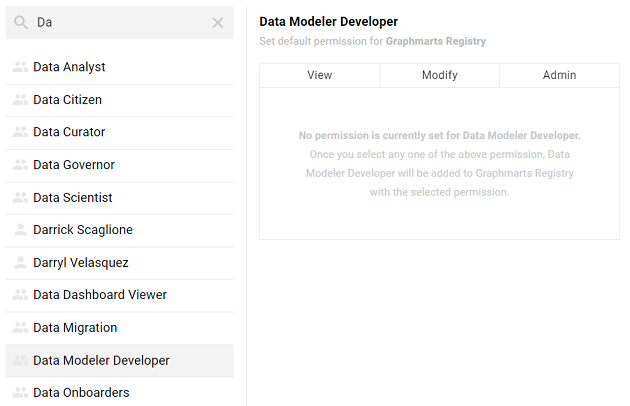
Task: Set permission to Modify
Action: [x=439, y=75]
